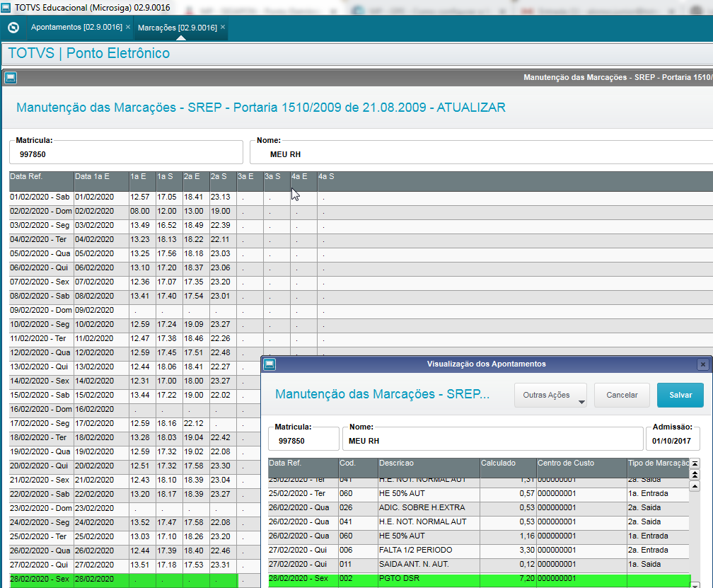Click the Descricao column header
Viewport: 713px width, 588px height.
(x=429, y=468)
